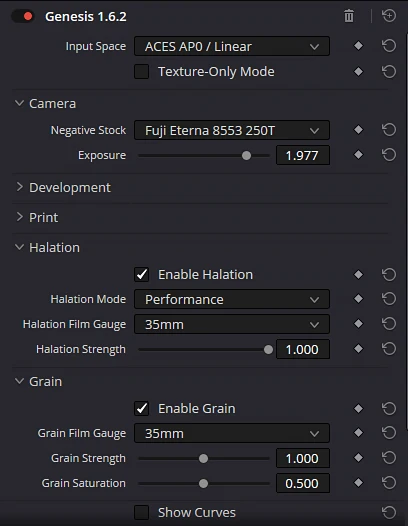This screenshot has width=408, height=526.
Task: Reset Exposure value
Action: (x=389, y=155)
